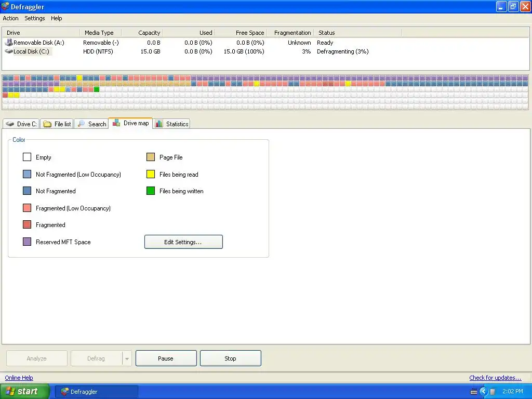Open the Action menu
The width and height of the screenshot is (532, 399).
[x=10, y=18]
